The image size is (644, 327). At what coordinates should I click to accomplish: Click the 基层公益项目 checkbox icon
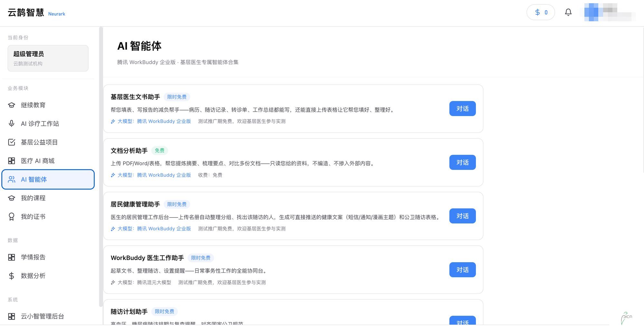tap(12, 142)
